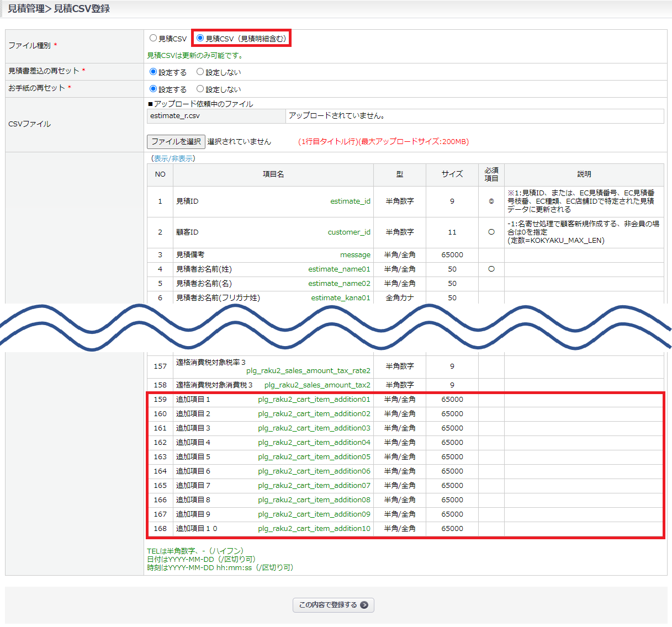Select 設定する for 見積書差込の再セット
Image resolution: width=672 pixels, height=627 pixels.
coord(154,72)
